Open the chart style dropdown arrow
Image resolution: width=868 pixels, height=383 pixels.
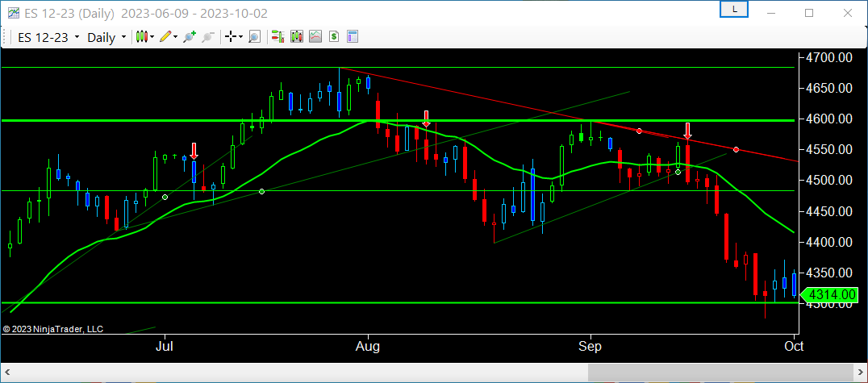(152, 38)
